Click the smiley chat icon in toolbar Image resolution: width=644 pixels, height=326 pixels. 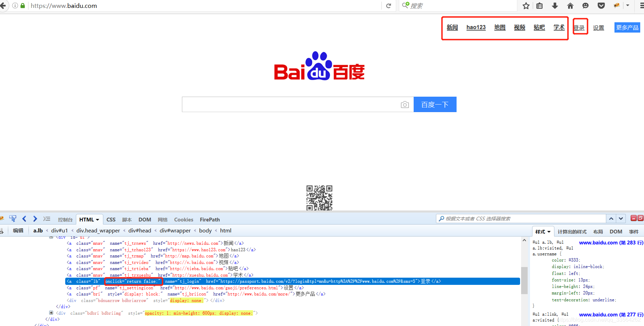pyautogui.click(x=586, y=5)
